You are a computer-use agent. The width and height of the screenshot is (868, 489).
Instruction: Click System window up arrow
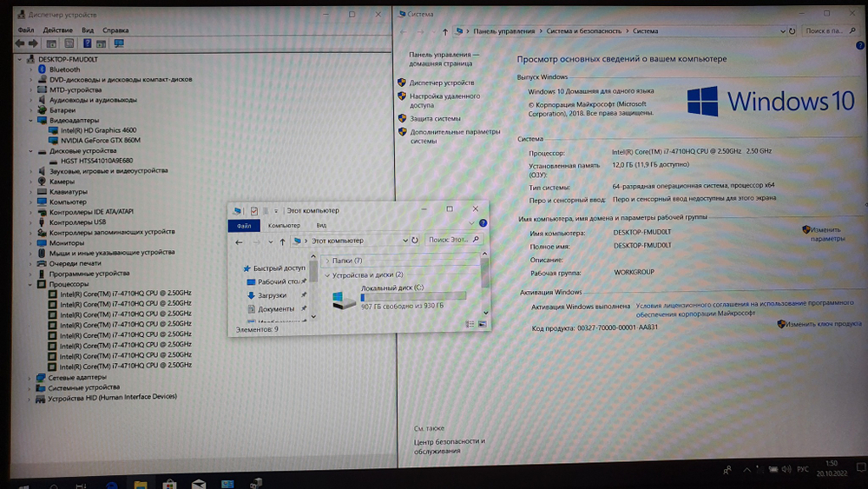445,32
